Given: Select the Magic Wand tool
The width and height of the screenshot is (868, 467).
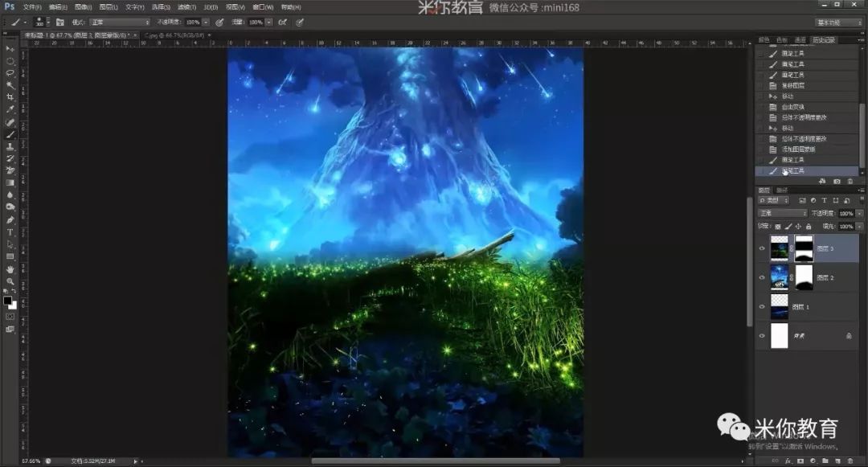Looking at the screenshot, I should click(10, 85).
